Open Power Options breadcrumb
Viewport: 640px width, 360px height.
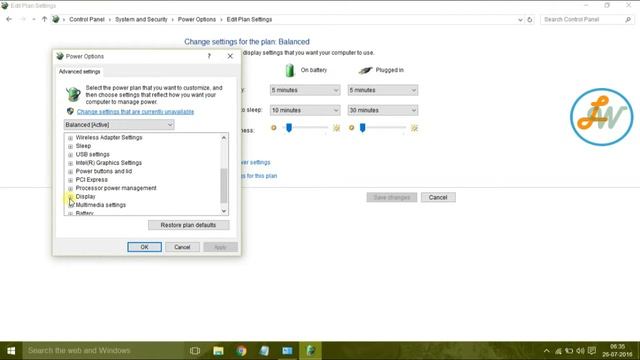pyautogui.click(x=197, y=19)
